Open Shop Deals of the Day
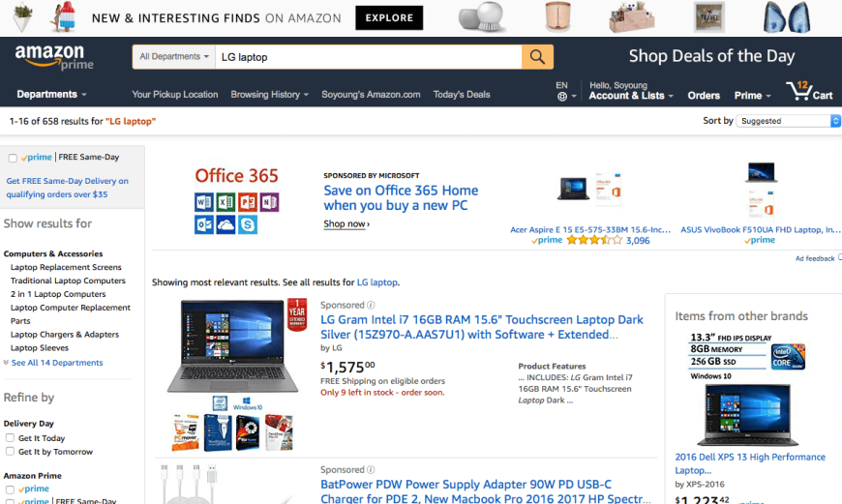Image resolution: width=842 pixels, height=504 pixels. point(711,56)
